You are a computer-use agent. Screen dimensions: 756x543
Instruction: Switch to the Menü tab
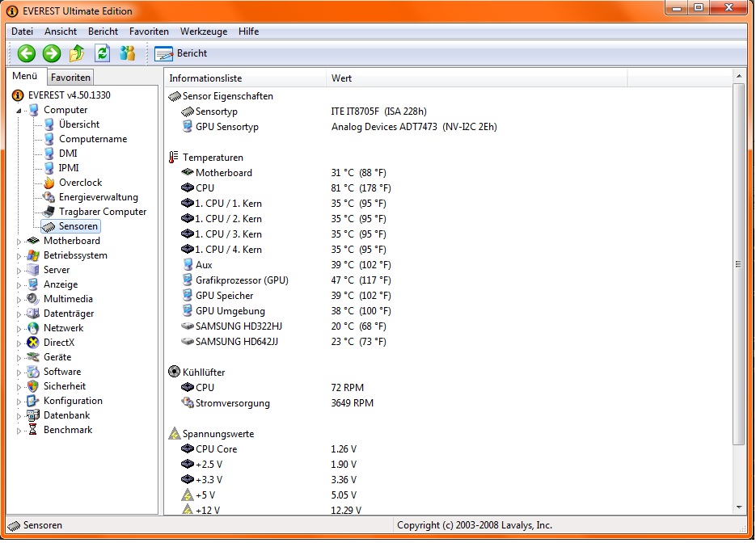tap(25, 76)
